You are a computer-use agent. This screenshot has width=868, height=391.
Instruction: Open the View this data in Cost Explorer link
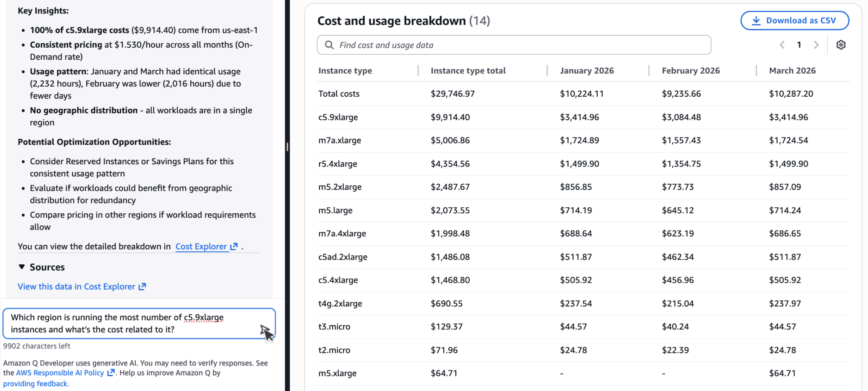(x=77, y=286)
